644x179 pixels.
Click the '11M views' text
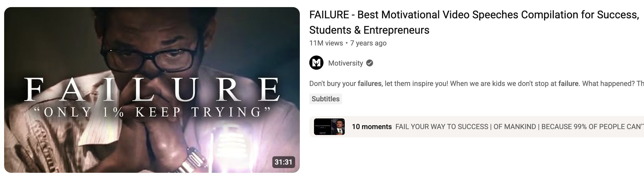[326, 43]
